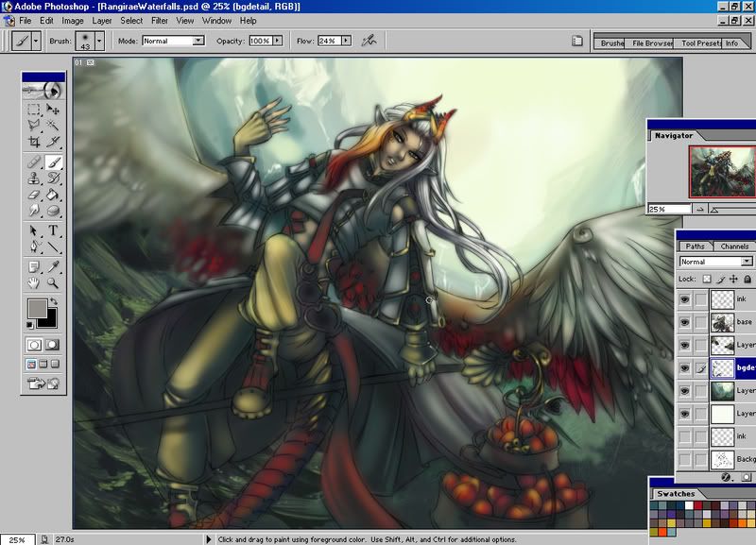
Task: Toggle the Brushes palette icon in options bar
Action: click(x=577, y=41)
